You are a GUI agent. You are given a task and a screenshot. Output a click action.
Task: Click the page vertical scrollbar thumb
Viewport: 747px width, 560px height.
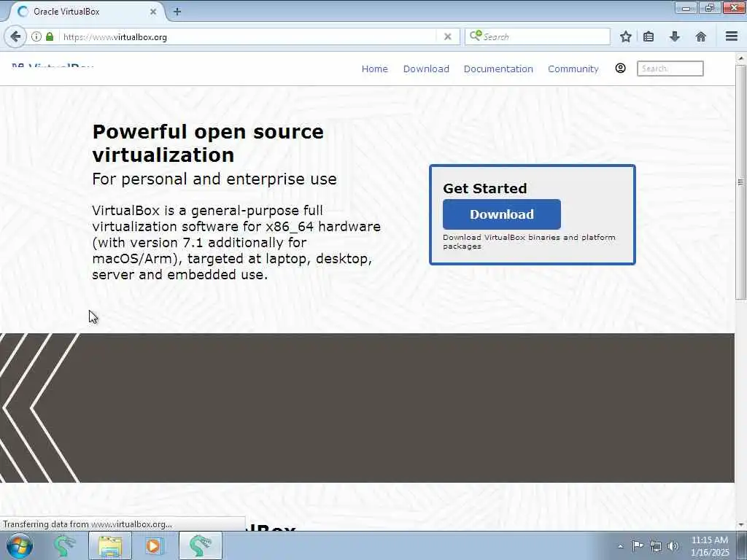click(x=740, y=182)
